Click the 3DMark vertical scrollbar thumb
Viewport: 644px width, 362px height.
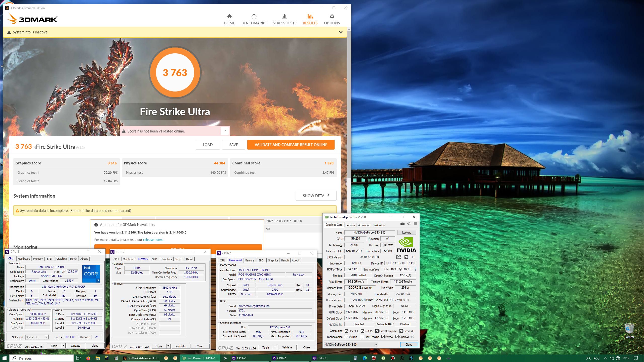pos(349,105)
